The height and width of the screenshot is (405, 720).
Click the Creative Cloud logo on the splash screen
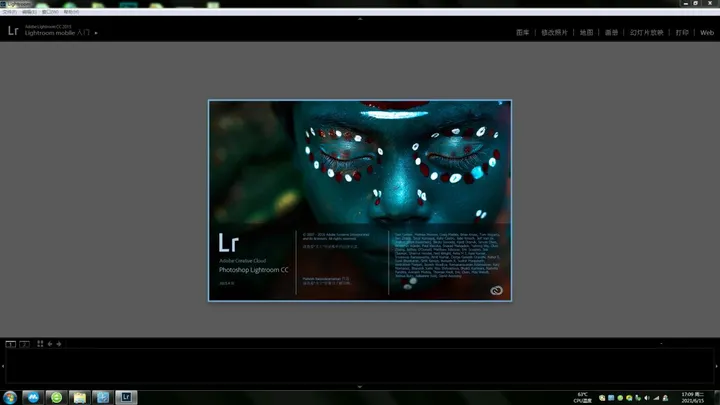coord(496,290)
